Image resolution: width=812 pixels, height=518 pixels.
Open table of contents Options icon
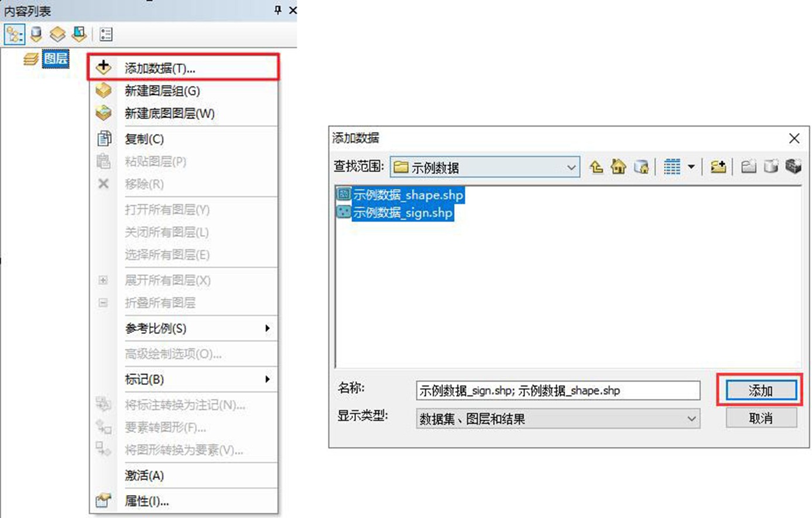pyautogui.click(x=106, y=35)
